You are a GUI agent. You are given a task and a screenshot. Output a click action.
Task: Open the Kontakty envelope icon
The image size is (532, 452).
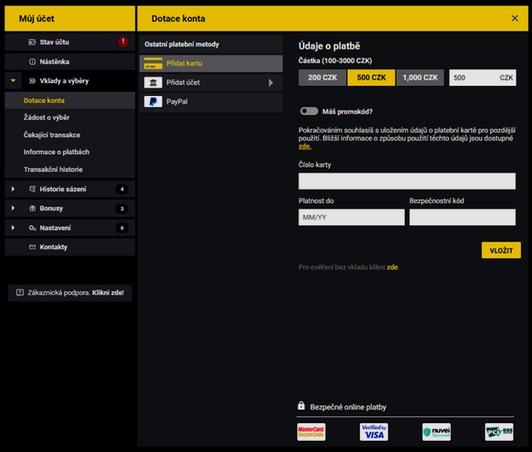32,247
